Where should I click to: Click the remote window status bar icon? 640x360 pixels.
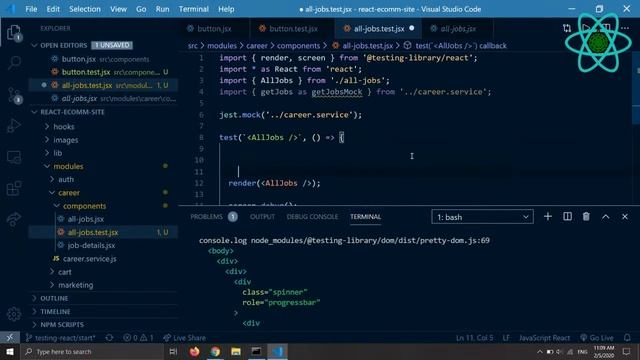click(x=10, y=338)
